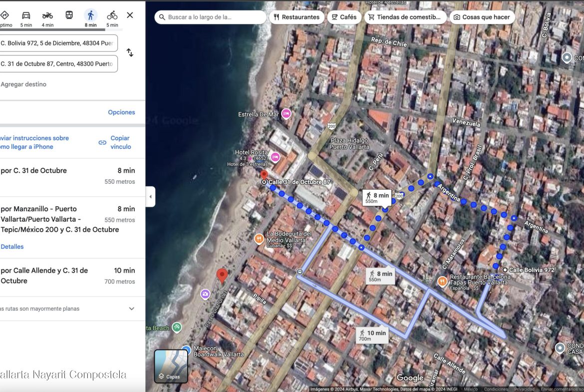Filter map by Restaurantes chip
This screenshot has height=392, width=584.
click(x=296, y=17)
